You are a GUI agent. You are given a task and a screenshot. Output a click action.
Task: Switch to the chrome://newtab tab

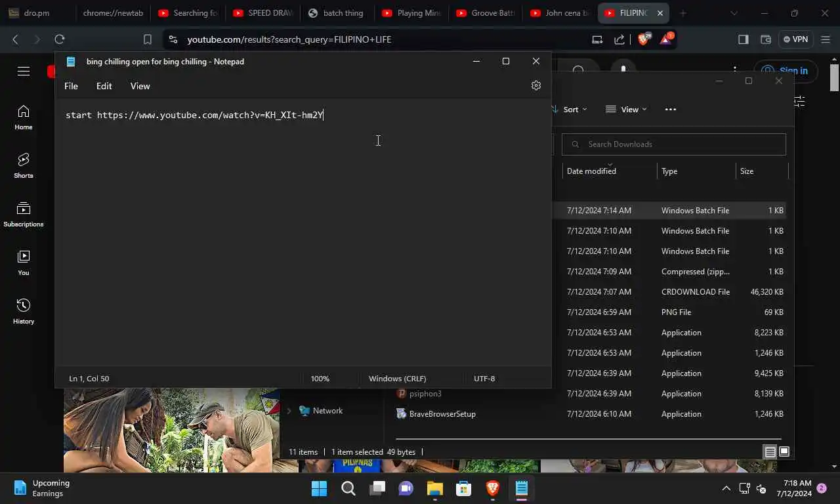[113, 13]
